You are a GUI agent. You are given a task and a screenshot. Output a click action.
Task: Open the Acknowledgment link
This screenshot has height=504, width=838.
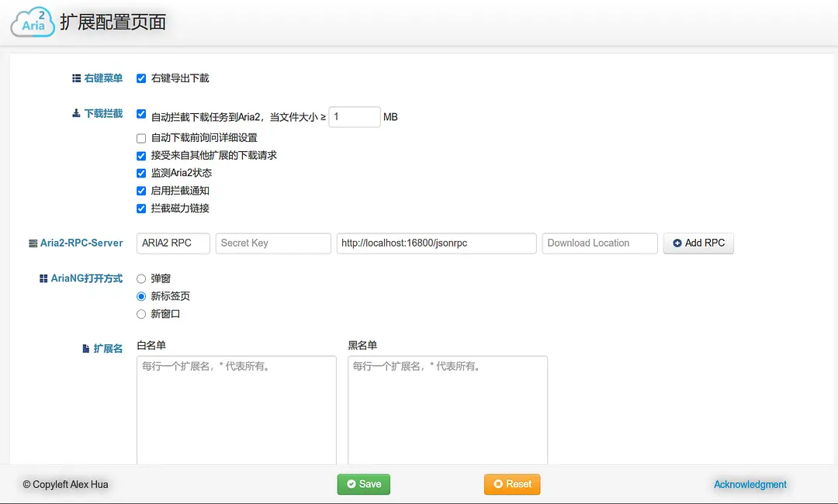749,484
